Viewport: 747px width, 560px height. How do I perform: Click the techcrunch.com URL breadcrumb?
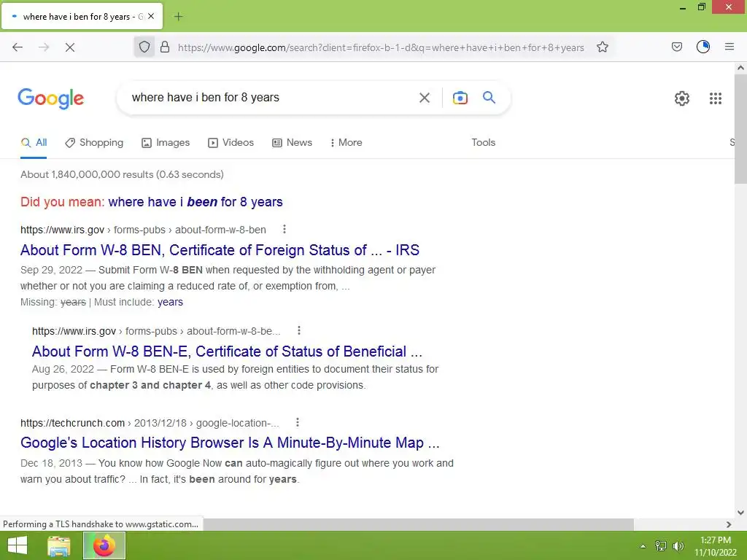click(150, 423)
